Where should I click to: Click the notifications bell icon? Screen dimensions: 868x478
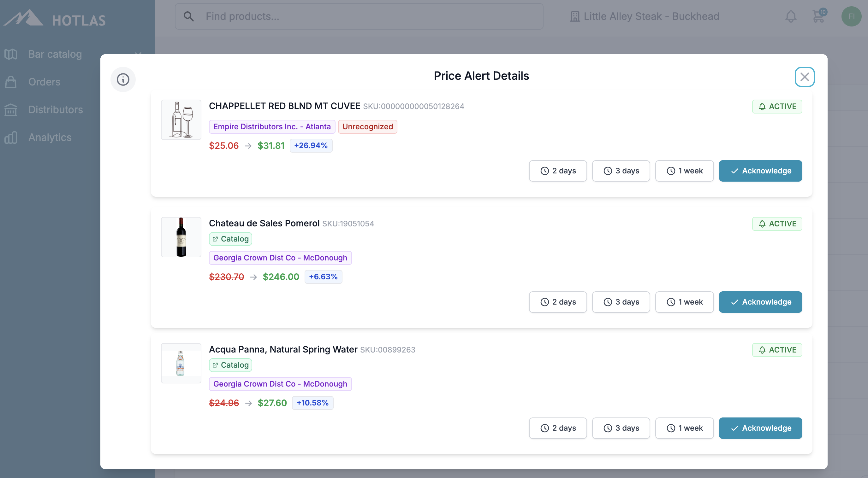(792, 16)
